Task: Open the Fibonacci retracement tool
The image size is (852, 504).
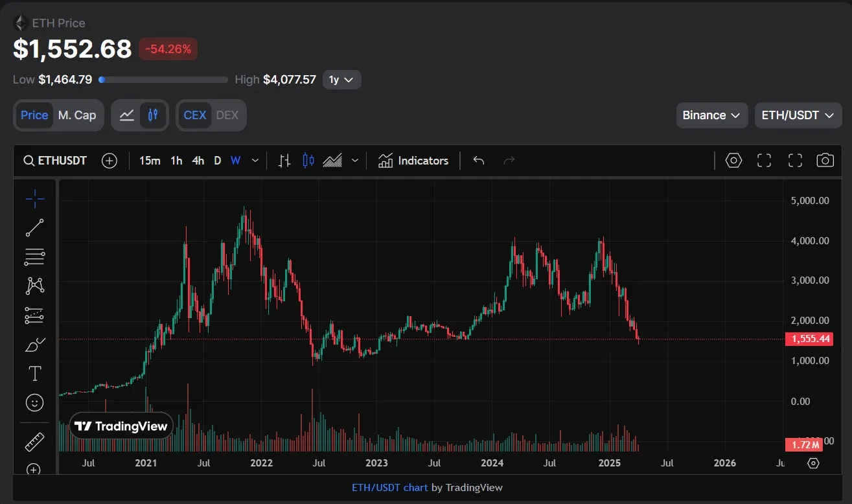Action: tap(34, 257)
